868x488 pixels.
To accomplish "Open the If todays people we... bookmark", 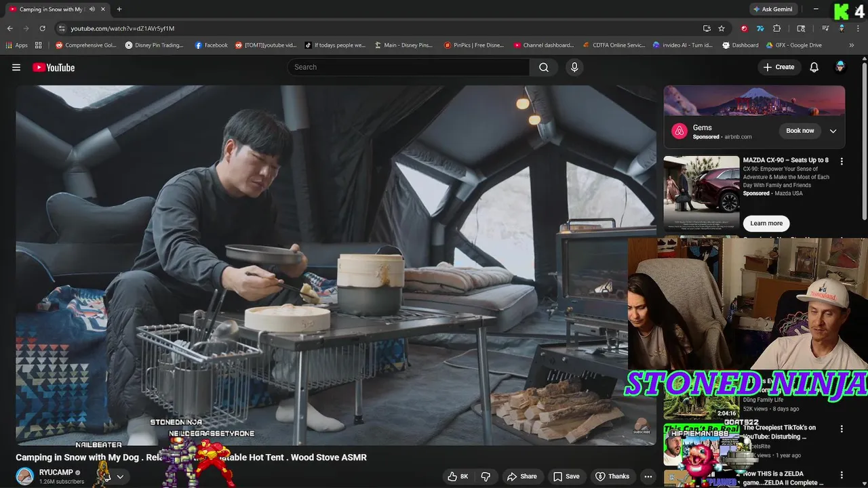I will [x=335, y=45].
